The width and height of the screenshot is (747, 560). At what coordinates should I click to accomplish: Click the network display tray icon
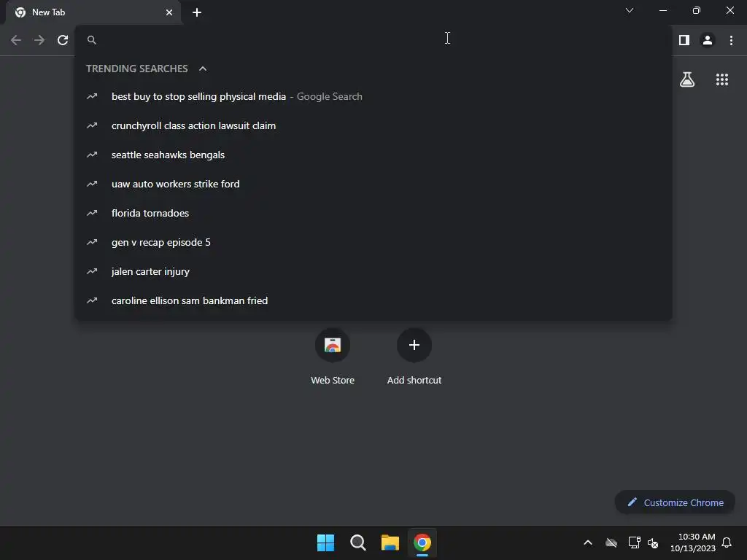pos(634,542)
